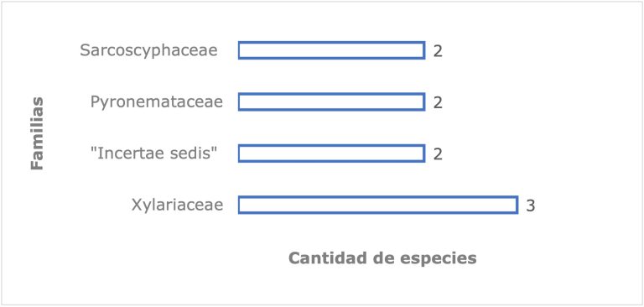Click left end of Sarcoscyphaceae bar
This screenshot has width=644, height=307.
[x=240, y=50]
